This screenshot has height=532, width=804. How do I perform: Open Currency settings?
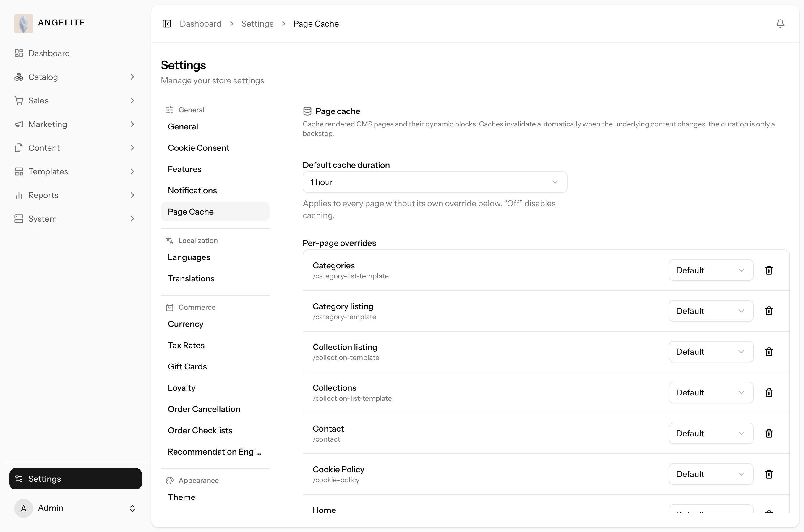coord(215,324)
